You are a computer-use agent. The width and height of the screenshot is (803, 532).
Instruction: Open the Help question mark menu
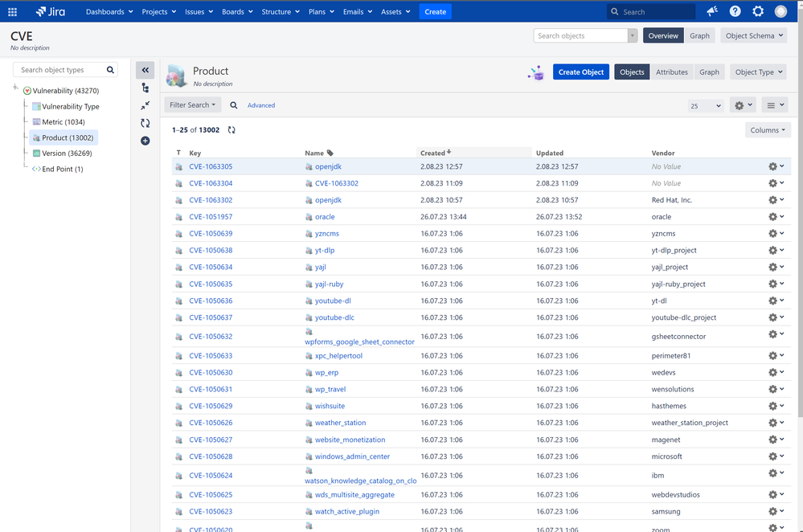(735, 11)
